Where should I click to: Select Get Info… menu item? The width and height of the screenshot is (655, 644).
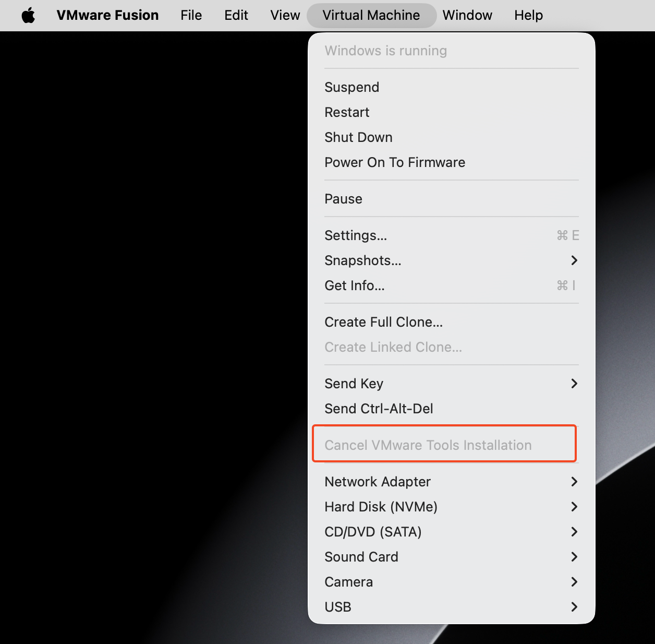(x=452, y=285)
